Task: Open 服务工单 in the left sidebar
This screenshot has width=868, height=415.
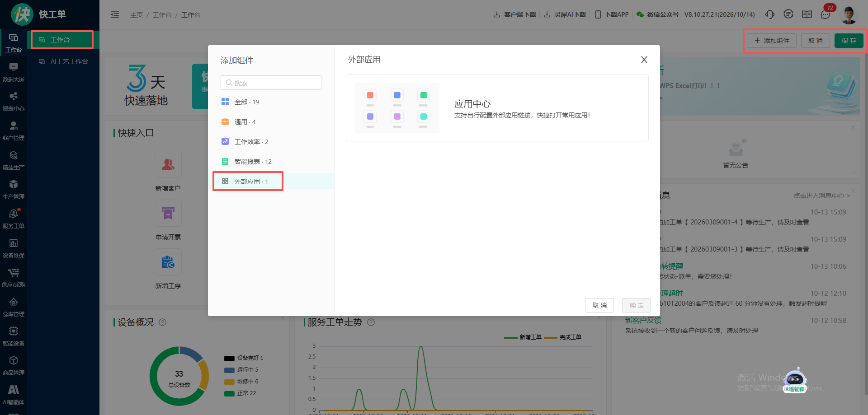Action: [14, 219]
